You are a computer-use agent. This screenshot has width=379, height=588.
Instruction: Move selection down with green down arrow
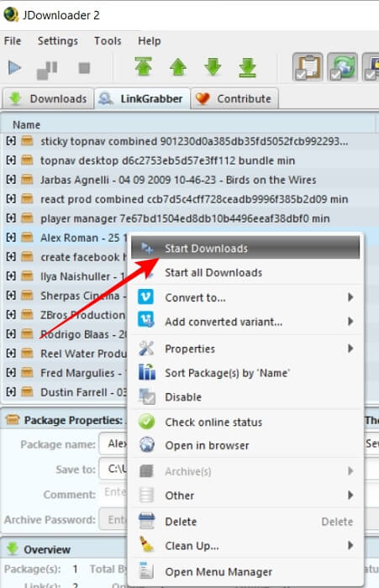pyautogui.click(x=213, y=67)
